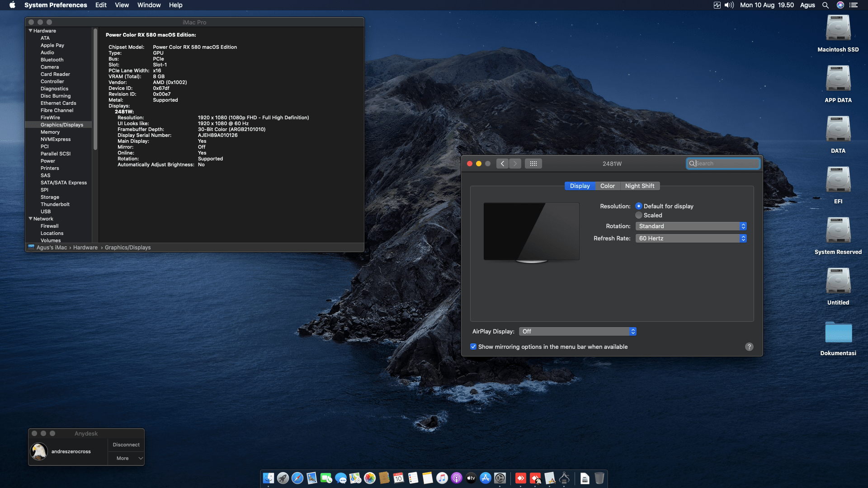This screenshot has width=868, height=488.
Task: Select the Display tab
Action: [580, 186]
